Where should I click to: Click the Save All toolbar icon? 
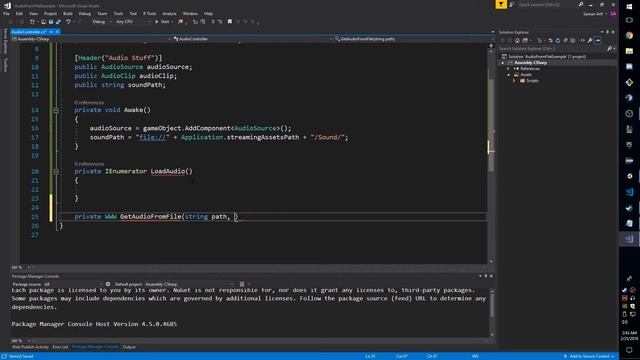point(58,22)
